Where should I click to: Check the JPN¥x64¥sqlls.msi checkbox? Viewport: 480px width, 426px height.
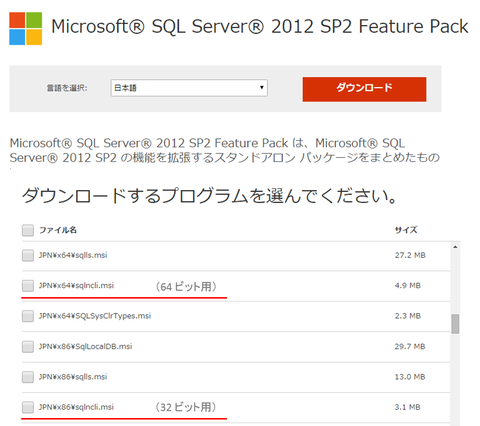28,256
